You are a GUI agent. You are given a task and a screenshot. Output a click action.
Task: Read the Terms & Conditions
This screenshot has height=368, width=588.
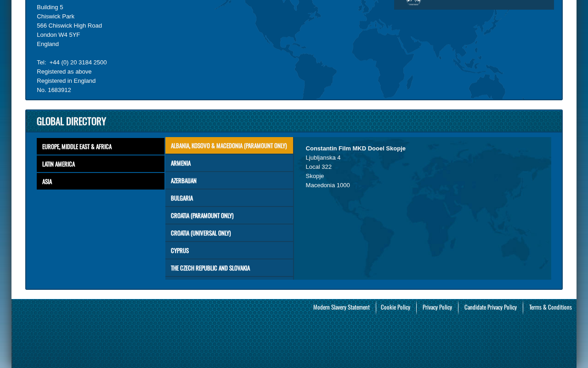click(x=550, y=307)
